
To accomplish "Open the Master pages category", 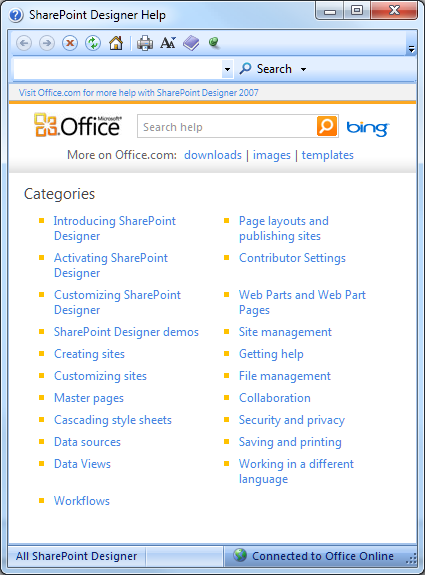I will coord(89,398).
